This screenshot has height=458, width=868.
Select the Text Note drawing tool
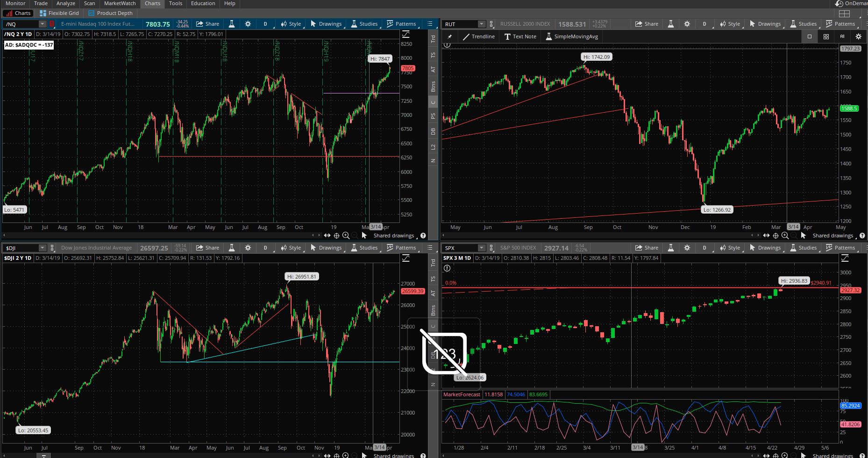(x=520, y=36)
